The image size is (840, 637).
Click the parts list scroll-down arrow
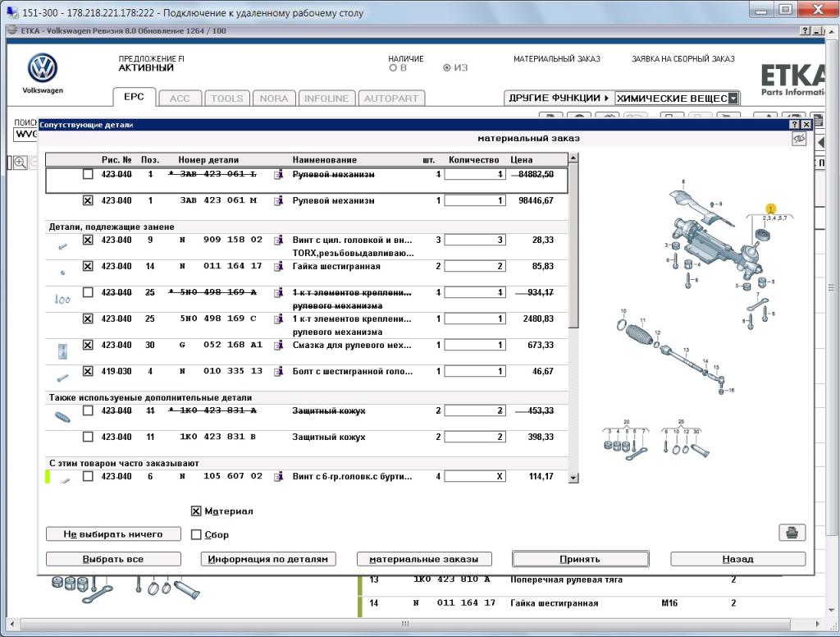tap(573, 478)
